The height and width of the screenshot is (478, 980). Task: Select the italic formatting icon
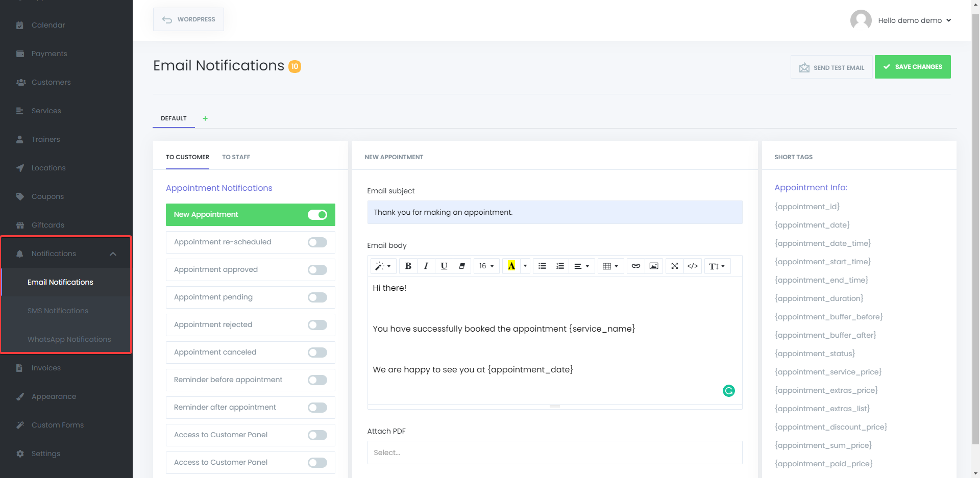pos(426,266)
